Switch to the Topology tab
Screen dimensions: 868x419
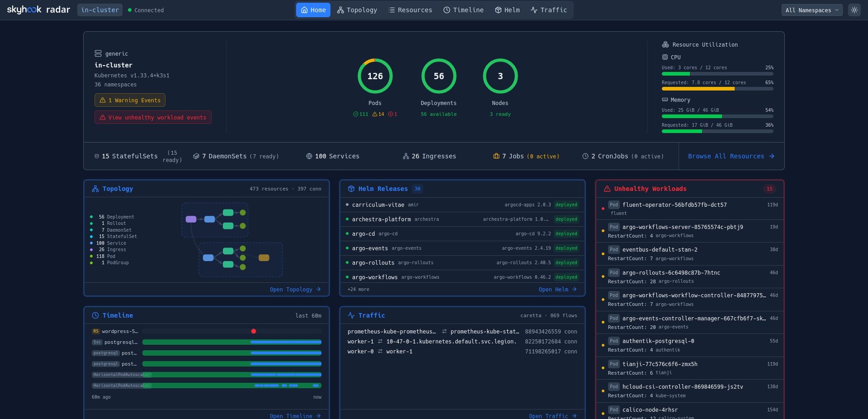[357, 10]
